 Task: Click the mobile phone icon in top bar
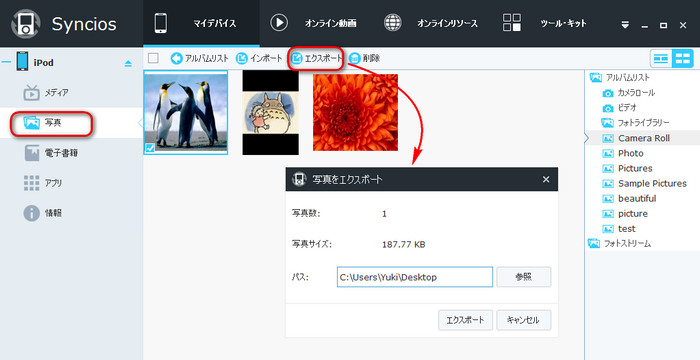tap(160, 23)
